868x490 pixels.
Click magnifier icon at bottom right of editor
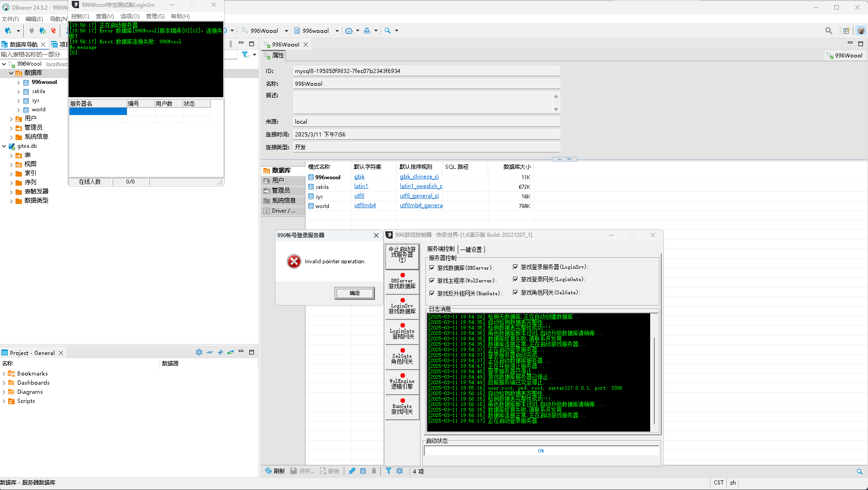click(859, 471)
